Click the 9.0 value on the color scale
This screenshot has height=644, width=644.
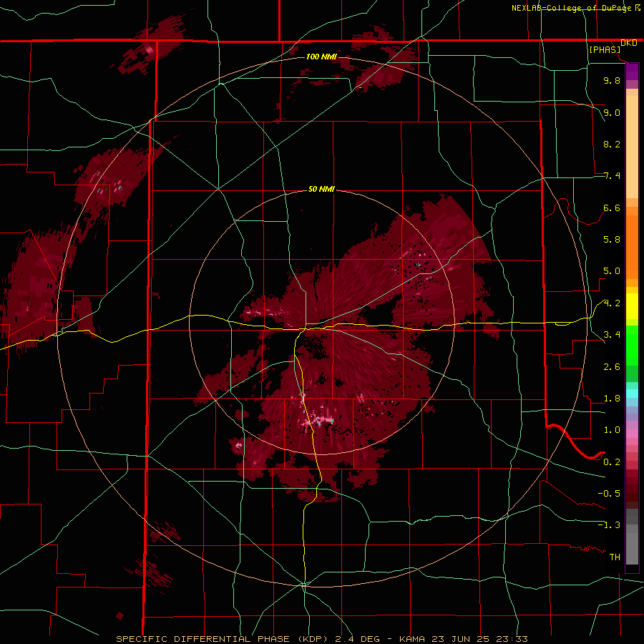pos(612,112)
